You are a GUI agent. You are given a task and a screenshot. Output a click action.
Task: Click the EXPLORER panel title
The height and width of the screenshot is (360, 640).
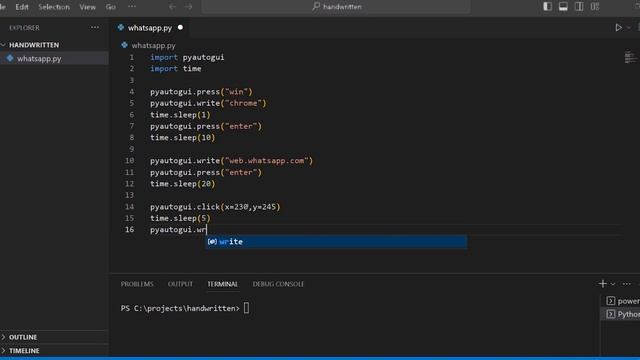click(x=24, y=28)
